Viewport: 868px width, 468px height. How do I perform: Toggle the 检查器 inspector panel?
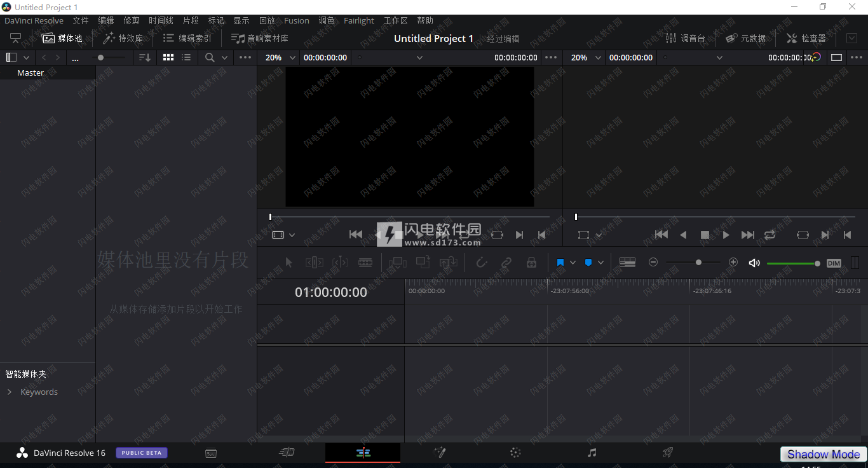coord(806,38)
